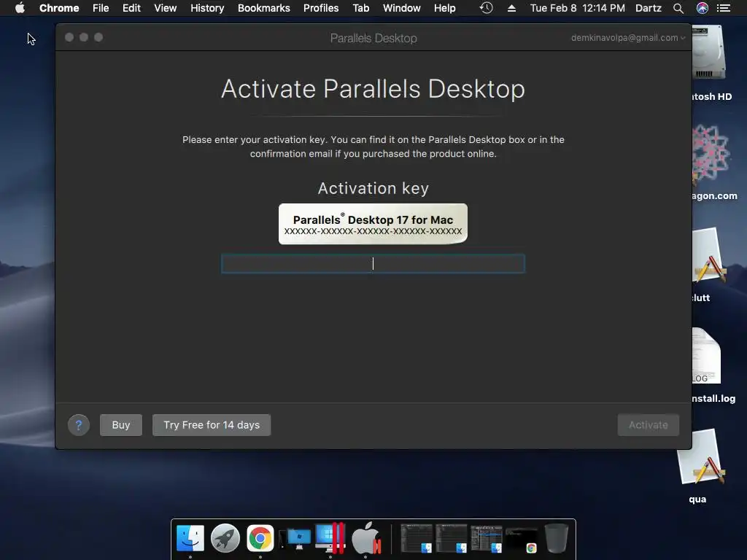
Task: Open the Chrome application menu
Action: point(59,8)
